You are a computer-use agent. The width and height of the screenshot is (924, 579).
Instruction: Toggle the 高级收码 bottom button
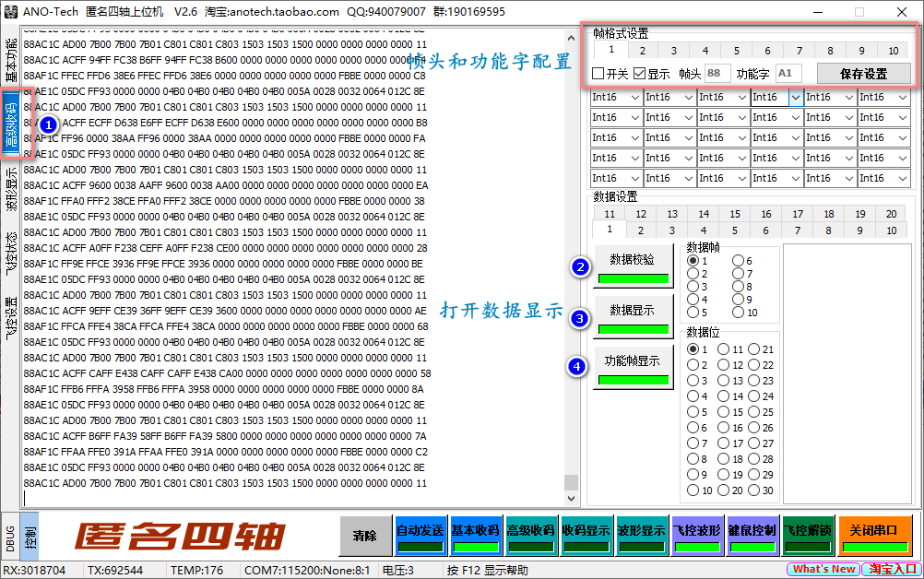(x=531, y=536)
